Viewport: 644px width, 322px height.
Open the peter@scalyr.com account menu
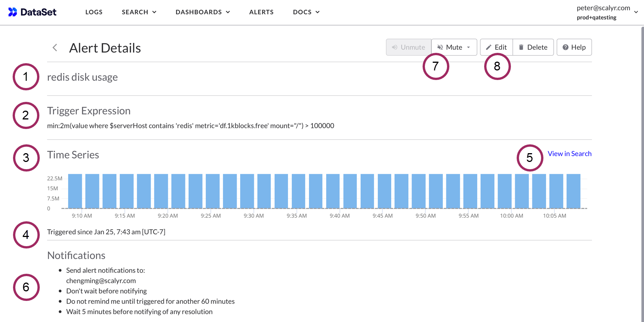pyautogui.click(x=607, y=12)
